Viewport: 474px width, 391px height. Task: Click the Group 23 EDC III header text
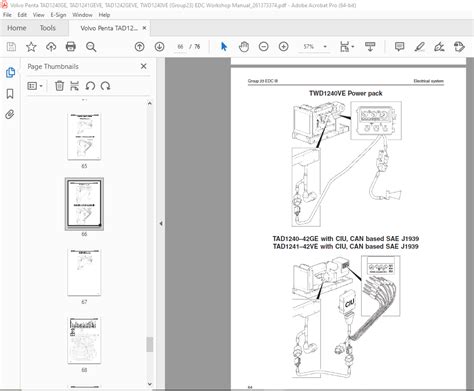pos(263,81)
